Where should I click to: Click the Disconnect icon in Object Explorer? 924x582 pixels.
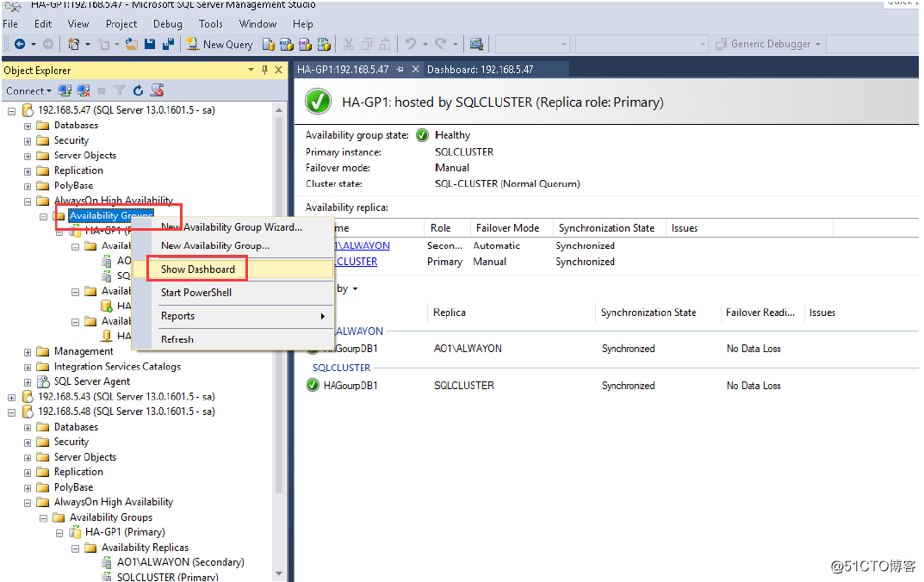[83, 90]
